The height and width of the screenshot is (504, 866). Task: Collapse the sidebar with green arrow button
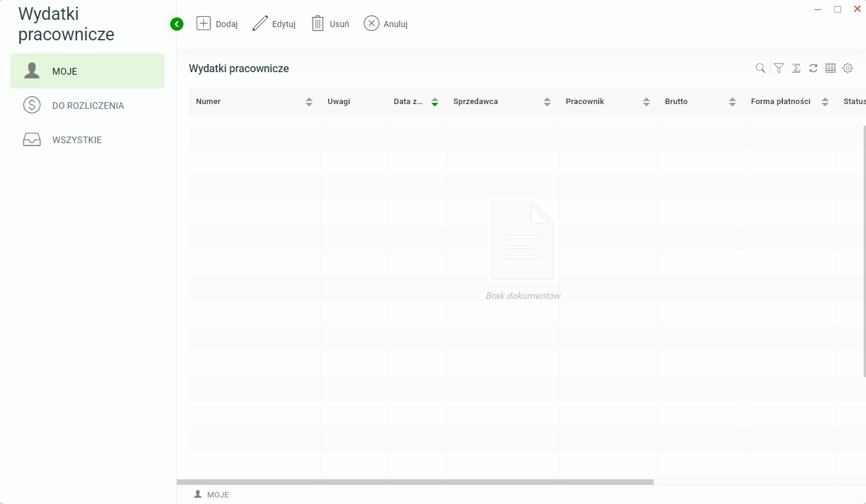click(x=177, y=24)
